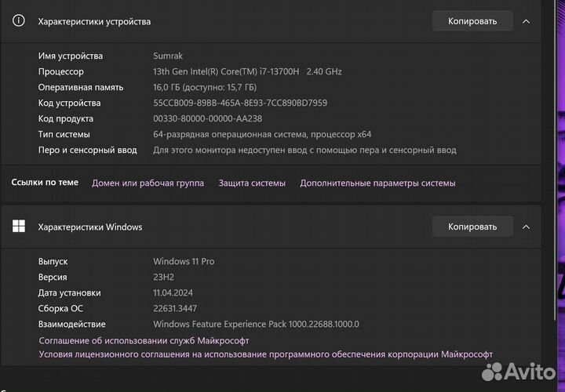Click the Тип системы label

64,134
